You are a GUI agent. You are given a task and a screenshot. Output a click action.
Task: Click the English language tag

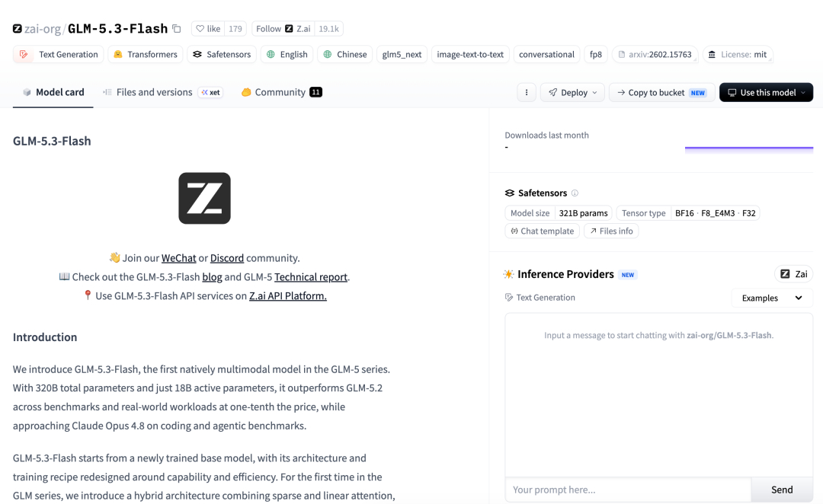[x=287, y=55]
